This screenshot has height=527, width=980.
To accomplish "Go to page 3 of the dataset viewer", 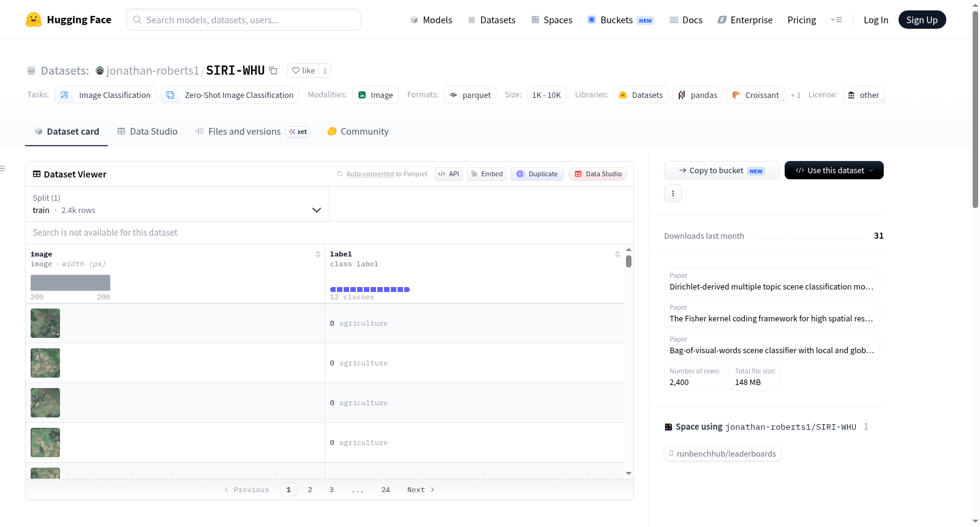I will coord(331,490).
